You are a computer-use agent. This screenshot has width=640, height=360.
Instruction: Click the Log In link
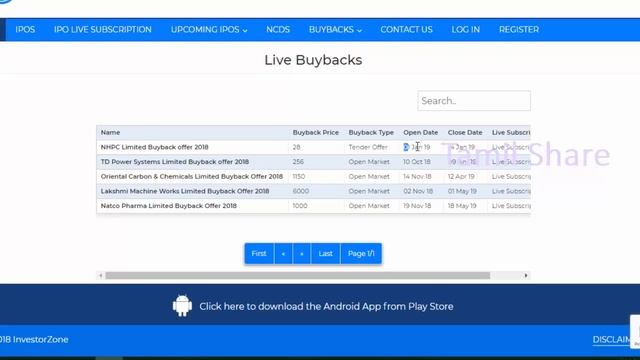tap(465, 30)
